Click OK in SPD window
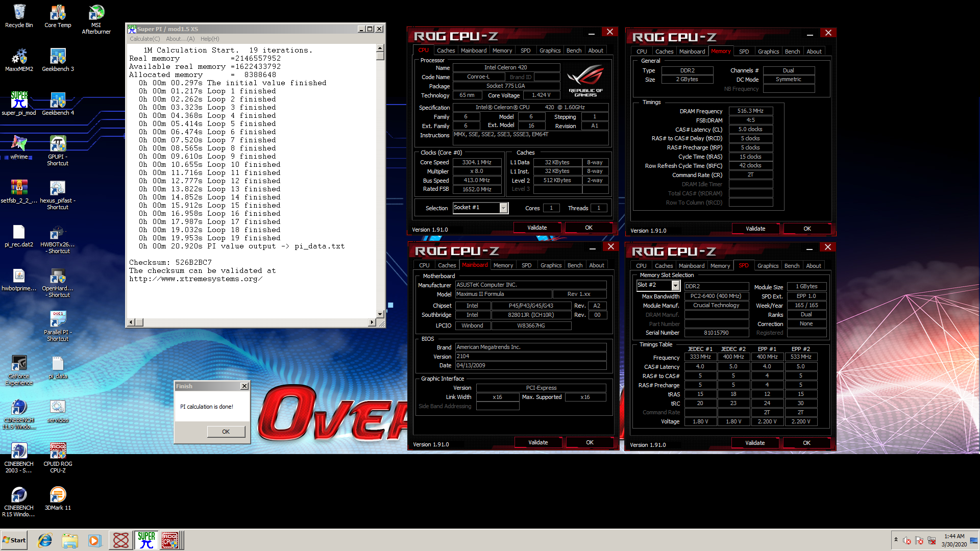The height and width of the screenshot is (551, 980). pyautogui.click(x=806, y=443)
